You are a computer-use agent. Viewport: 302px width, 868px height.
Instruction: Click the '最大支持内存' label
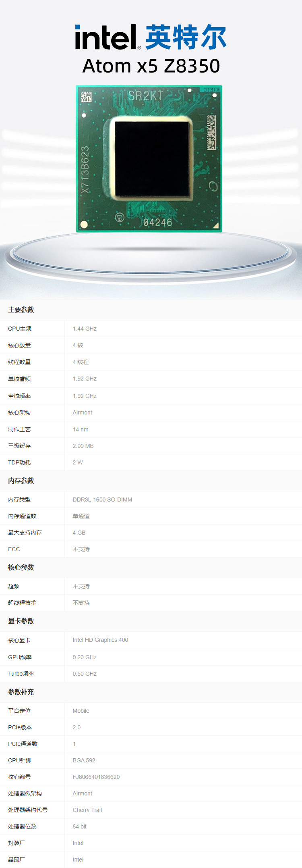coord(25,533)
